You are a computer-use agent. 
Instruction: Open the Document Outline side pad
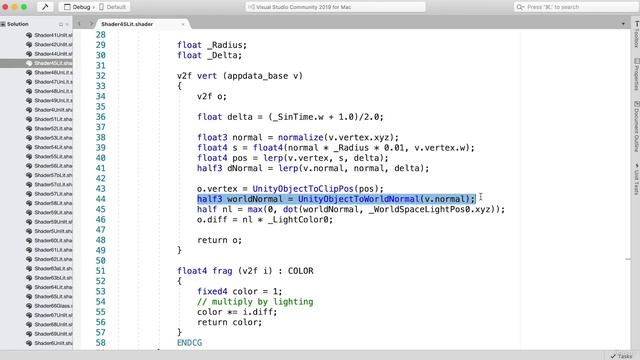point(636,127)
